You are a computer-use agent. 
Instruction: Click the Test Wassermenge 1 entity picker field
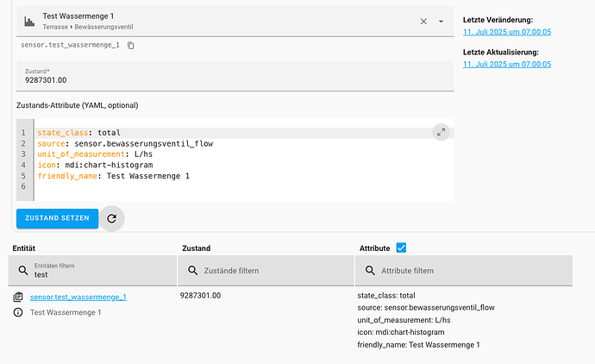216,22
